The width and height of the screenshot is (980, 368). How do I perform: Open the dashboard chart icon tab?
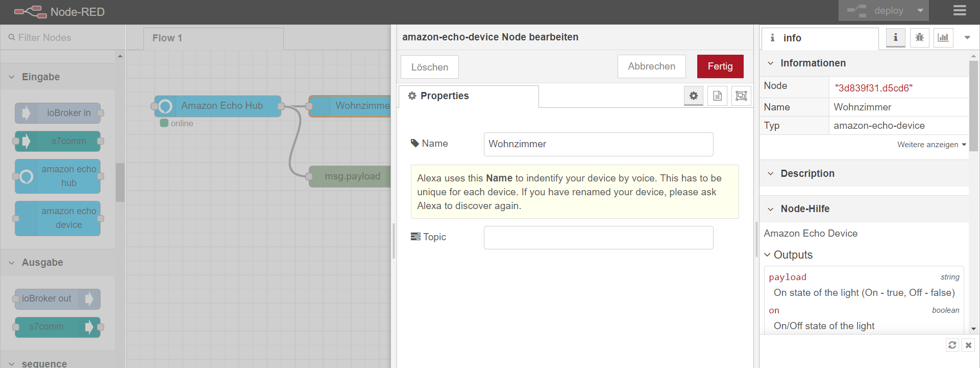coord(943,37)
